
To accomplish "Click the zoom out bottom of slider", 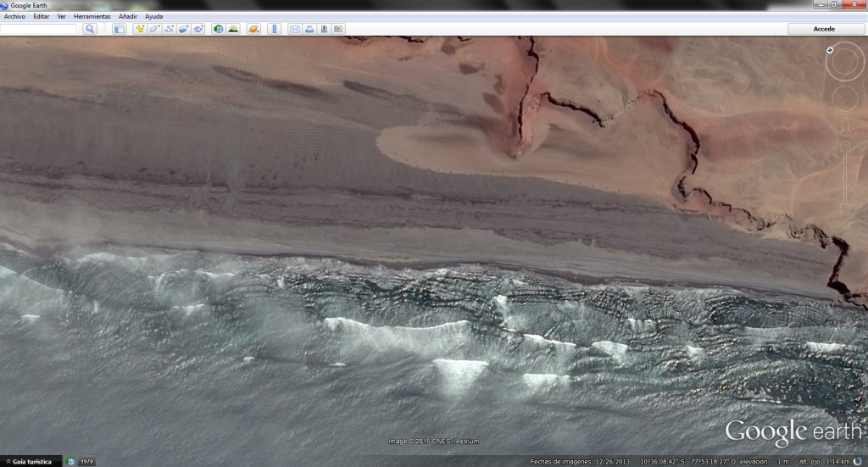I will (845, 209).
